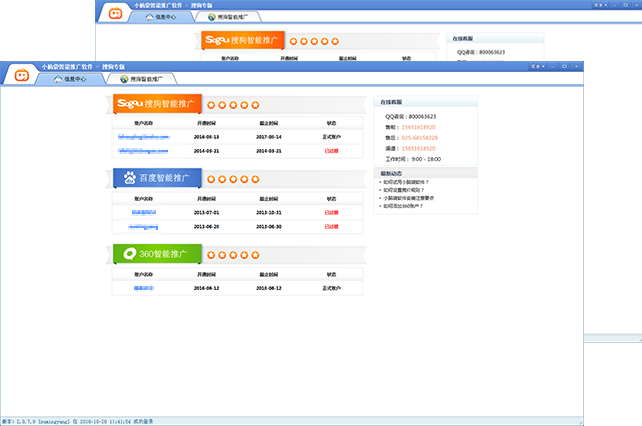The height and width of the screenshot is (426, 642).
Task: Click the 已过期 status in second Sogou row
Action: (x=331, y=150)
